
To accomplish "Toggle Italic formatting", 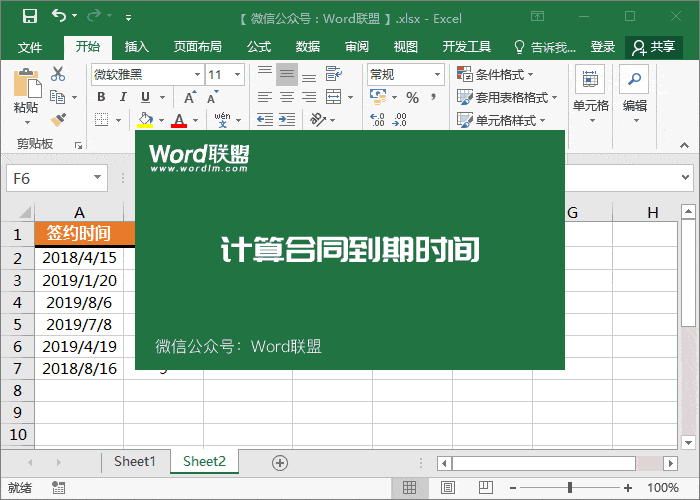I will point(123,97).
